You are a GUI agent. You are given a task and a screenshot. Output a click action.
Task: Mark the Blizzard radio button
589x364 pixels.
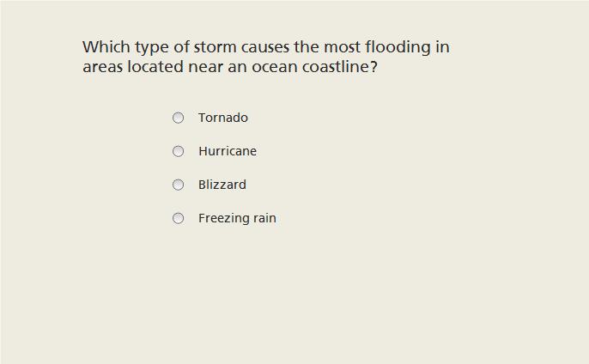point(178,185)
